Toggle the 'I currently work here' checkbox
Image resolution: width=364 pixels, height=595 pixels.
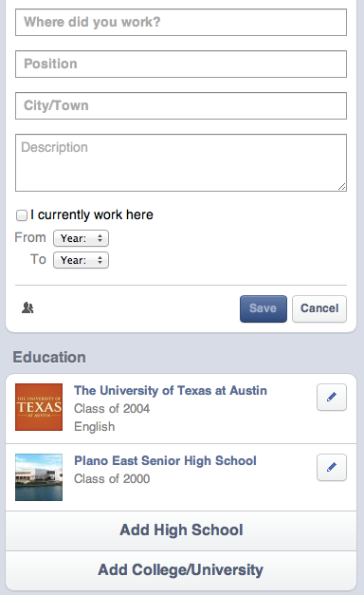[x=22, y=215]
